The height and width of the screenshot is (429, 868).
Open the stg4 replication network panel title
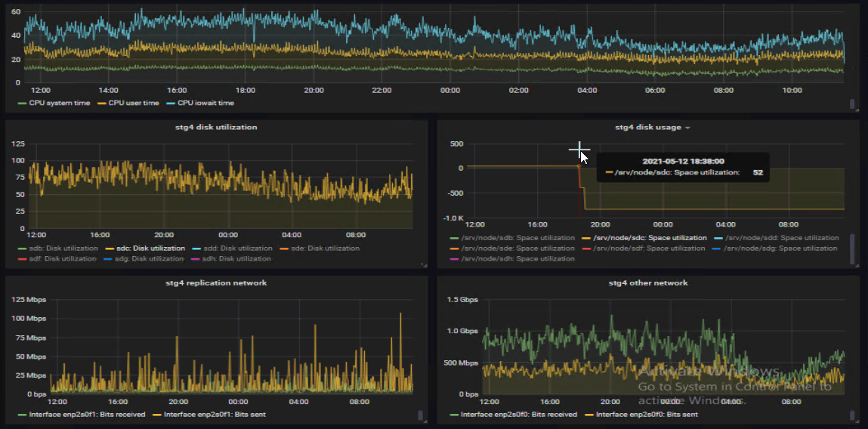(216, 282)
